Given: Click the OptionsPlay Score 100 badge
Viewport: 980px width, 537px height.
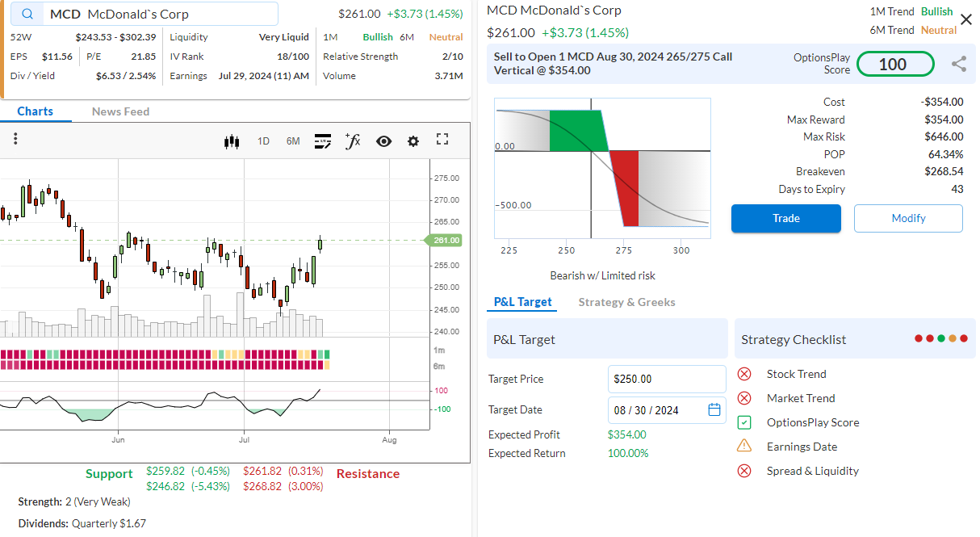Looking at the screenshot, I should pos(895,65).
